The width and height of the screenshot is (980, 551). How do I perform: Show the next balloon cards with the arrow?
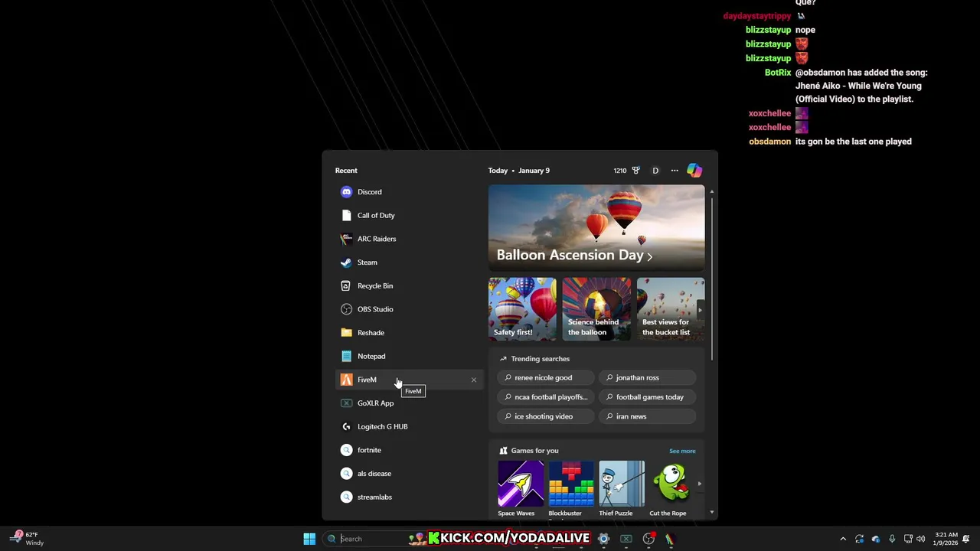[x=699, y=310]
